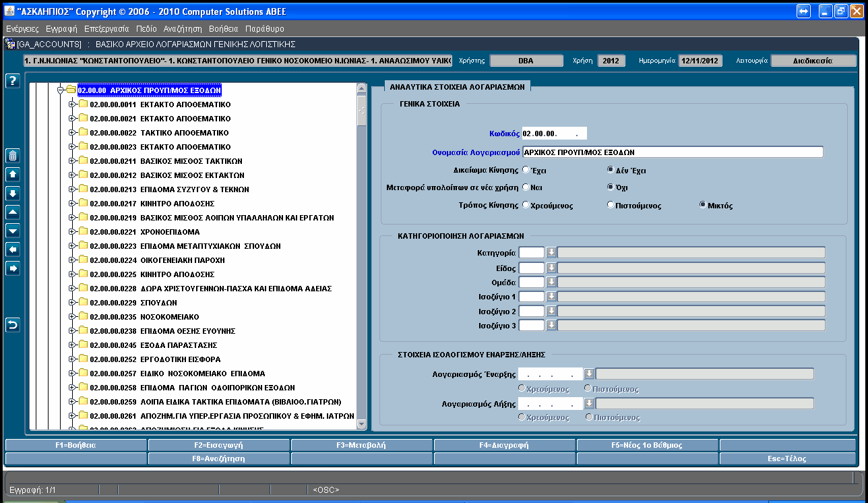Click the F4=Διαγραφή button
This screenshot has height=503, width=868.
click(504, 445)
